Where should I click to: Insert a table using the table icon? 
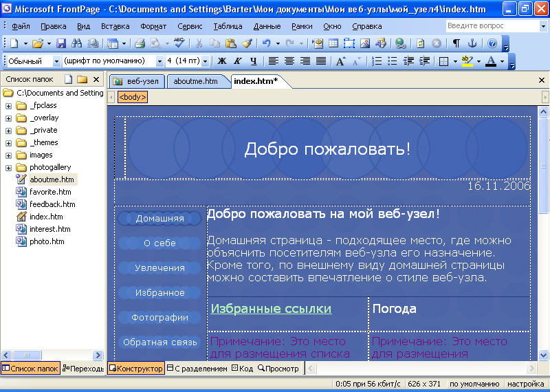pyautogui.click(x=333, y=43)
